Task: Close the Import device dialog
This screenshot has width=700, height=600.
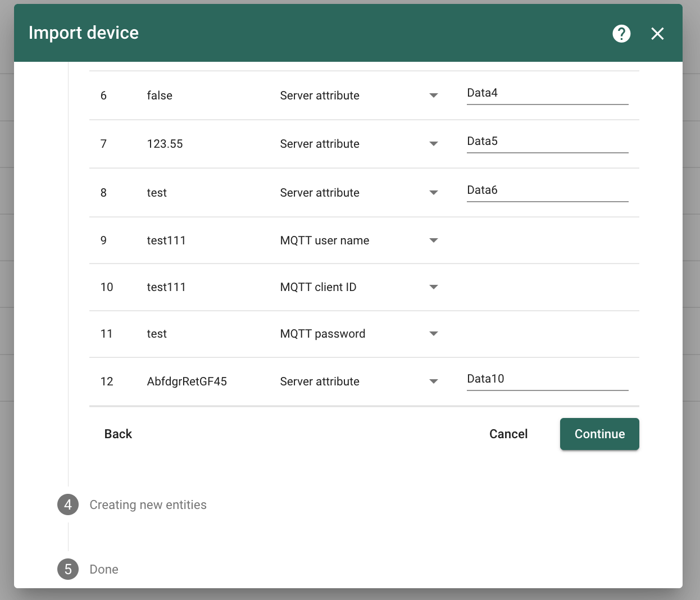Action: click(657, 34)
